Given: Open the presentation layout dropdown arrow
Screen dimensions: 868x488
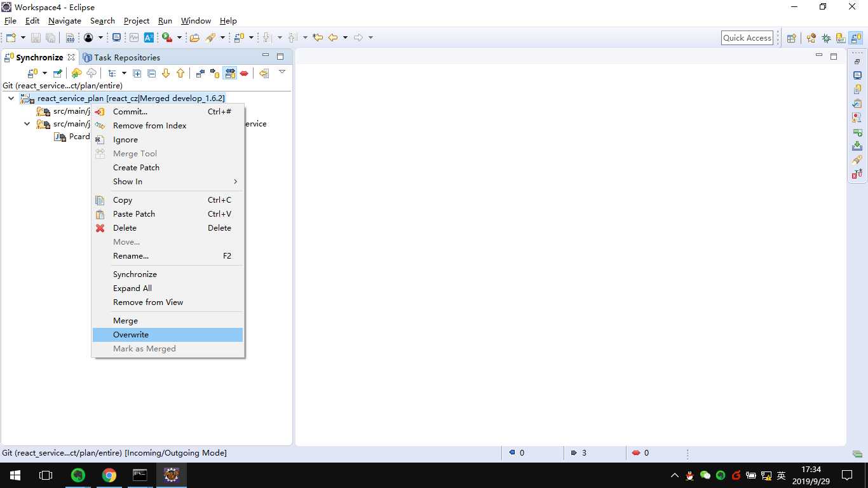Looking at the screenshot, I should coord(124,73).
